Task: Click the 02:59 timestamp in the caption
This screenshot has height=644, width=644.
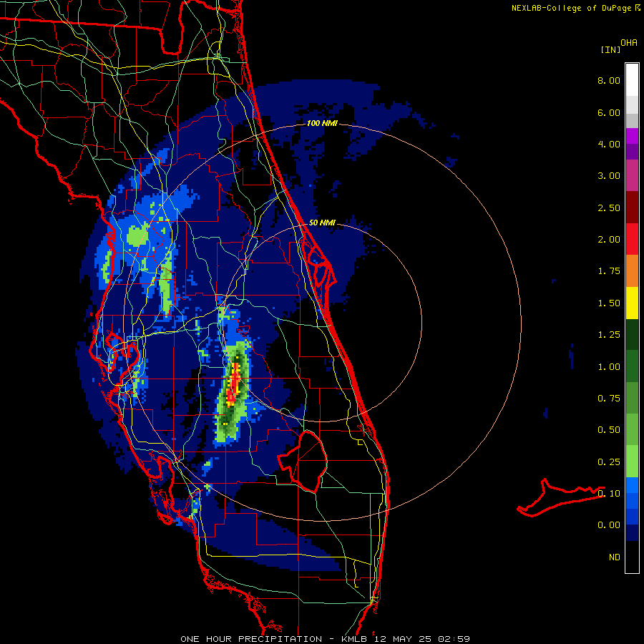Action: tap(454, 639)
